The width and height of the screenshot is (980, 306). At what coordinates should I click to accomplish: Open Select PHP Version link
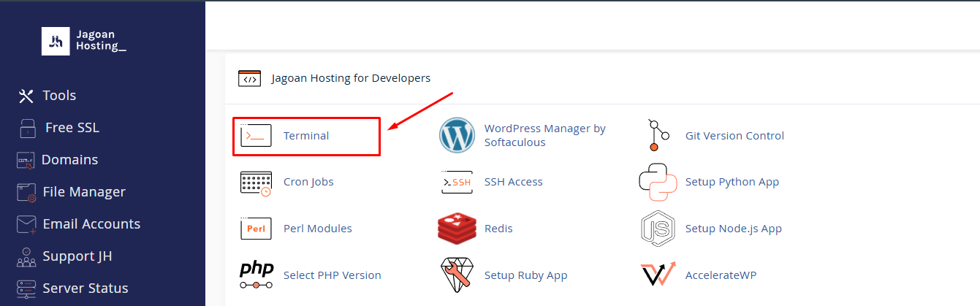pos(333,275)
